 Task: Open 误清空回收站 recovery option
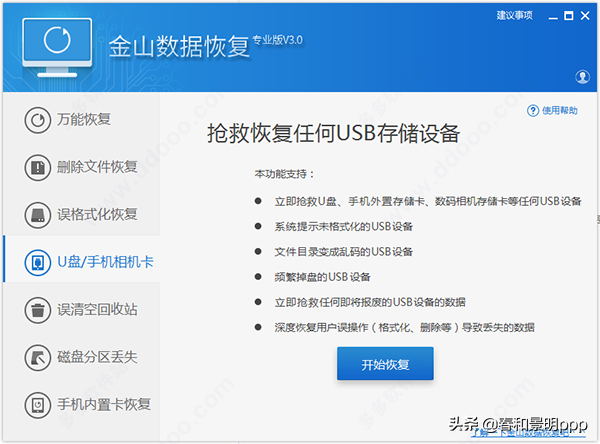click(x=97, y=310)
